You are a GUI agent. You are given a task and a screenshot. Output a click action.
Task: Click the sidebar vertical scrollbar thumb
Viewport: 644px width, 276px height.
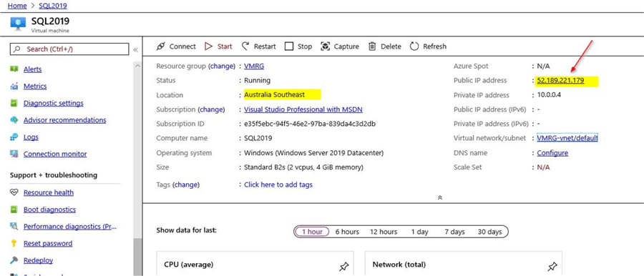[137, 257]
